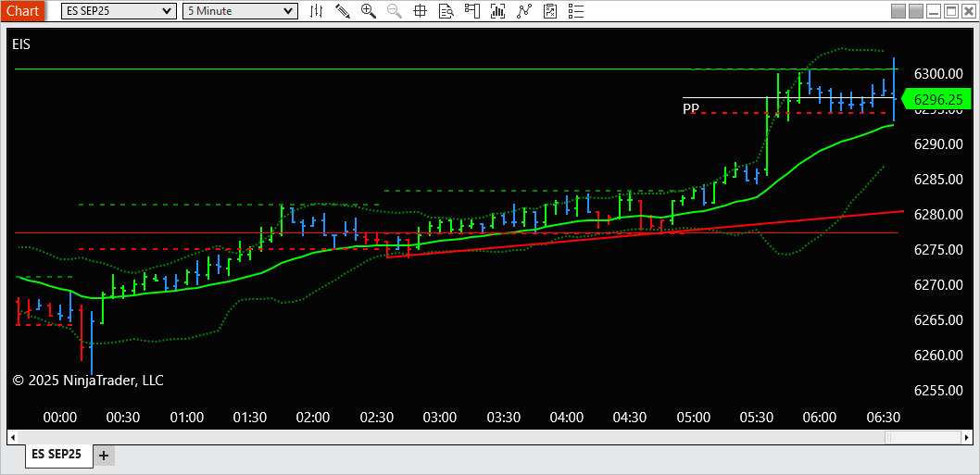
Task: Select the ES SEP25 bottom tab
Action: click(x=59, y=455)
